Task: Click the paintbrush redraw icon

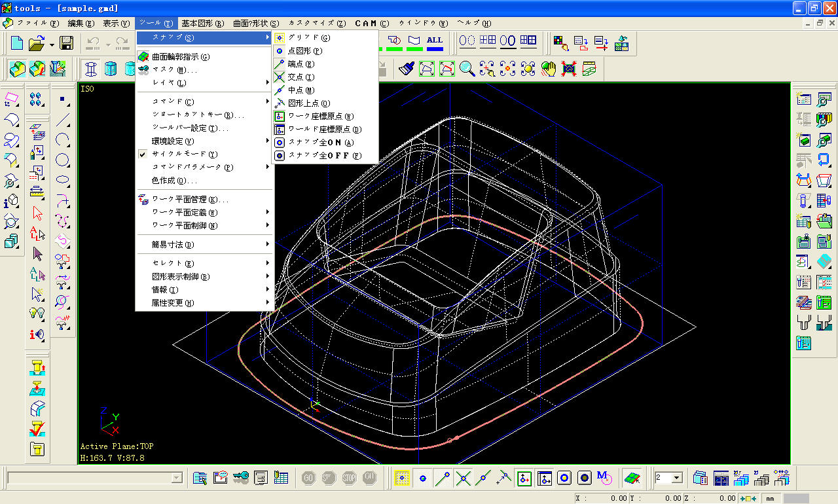Action: pyautogui.click(x=407, y=68)
